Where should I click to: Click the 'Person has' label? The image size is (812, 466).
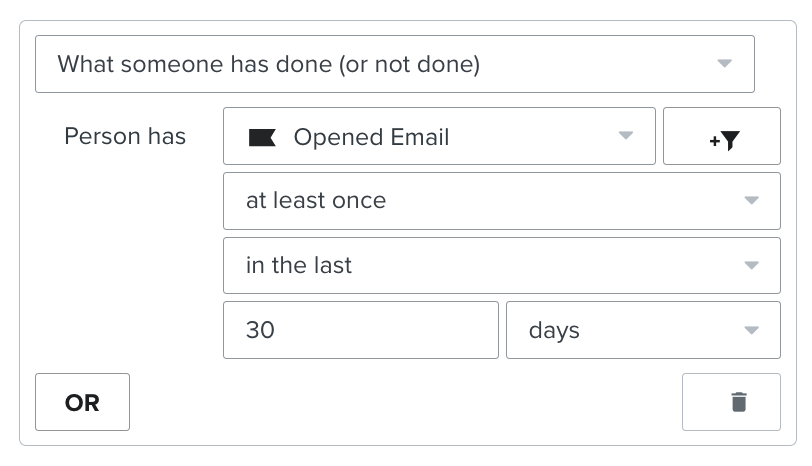(x=125, y=136)
